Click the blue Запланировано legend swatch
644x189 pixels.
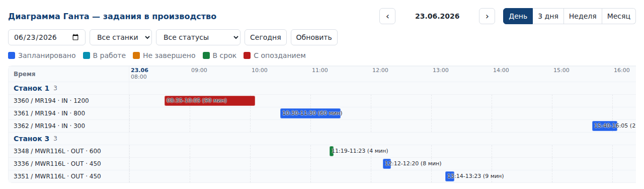tap(12, 55)
